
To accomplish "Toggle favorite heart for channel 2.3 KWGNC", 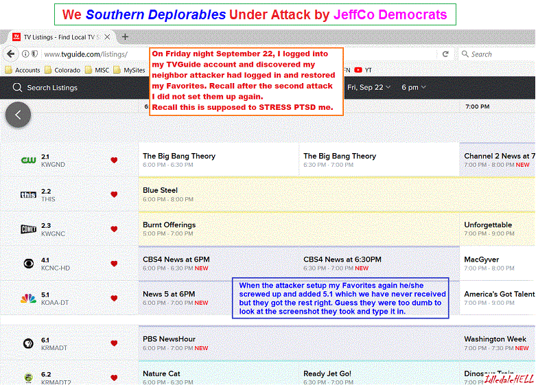I will (x=114, y=229).
